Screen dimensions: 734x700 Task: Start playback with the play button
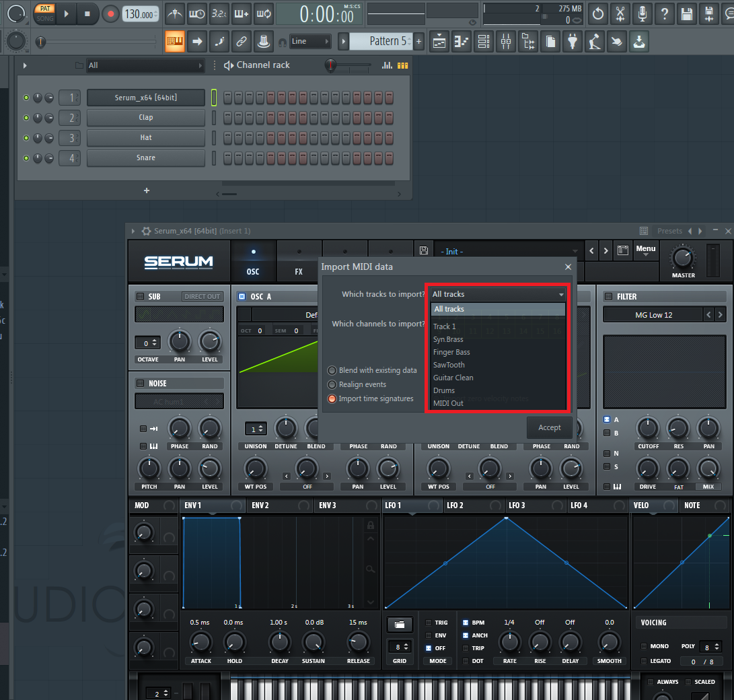tap(66, 14)
